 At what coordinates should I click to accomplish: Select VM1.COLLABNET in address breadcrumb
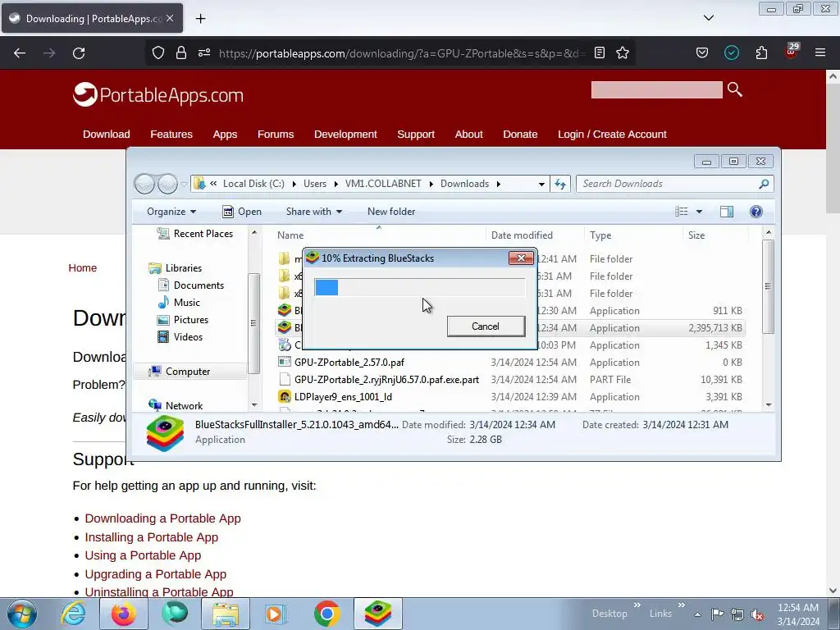(383, 184)
